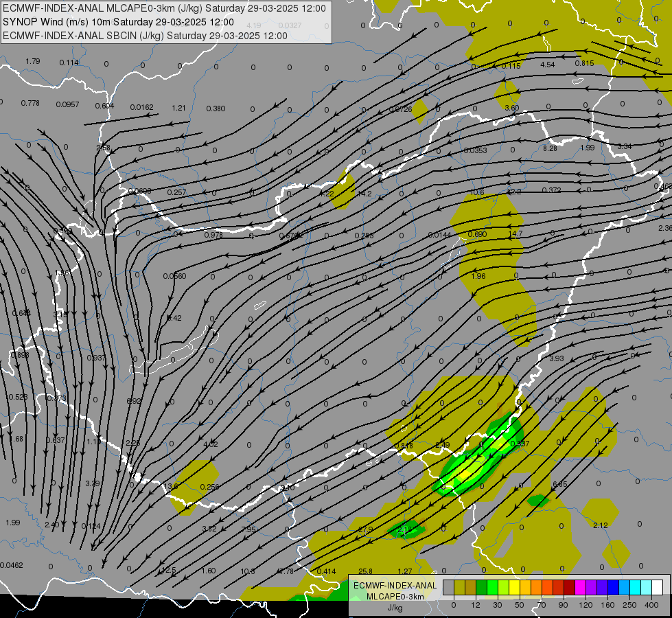The image size is (672, 618).
Task: Click the white swatch at the legend end
Action: coord(657,587)
